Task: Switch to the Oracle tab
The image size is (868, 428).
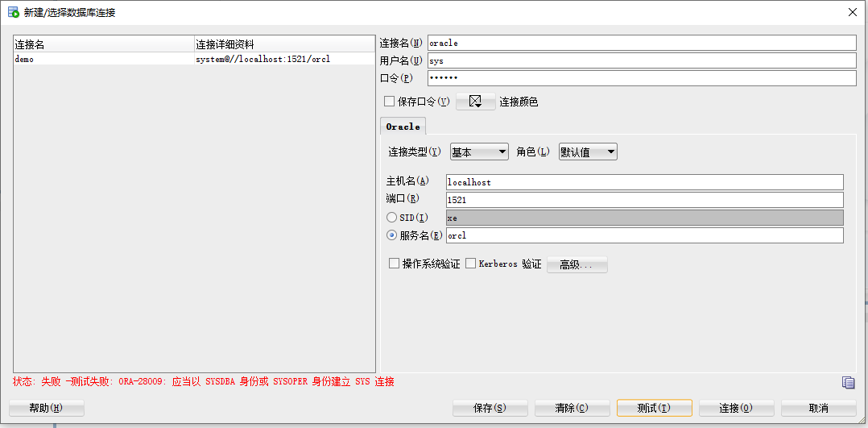Action: (x=403, y=127)
